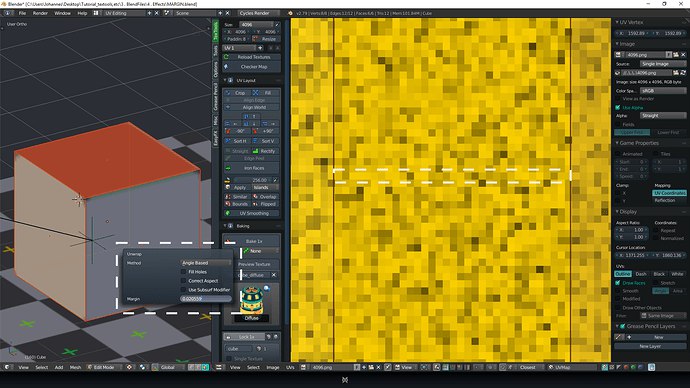690x388 pixels.
Task: Click the Bake 1x button
Action: [x=252, y=241]
